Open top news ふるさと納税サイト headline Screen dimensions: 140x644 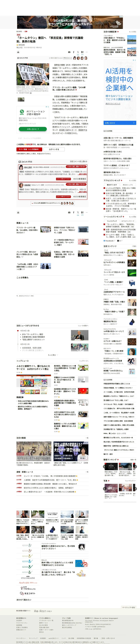coord(33,367)
